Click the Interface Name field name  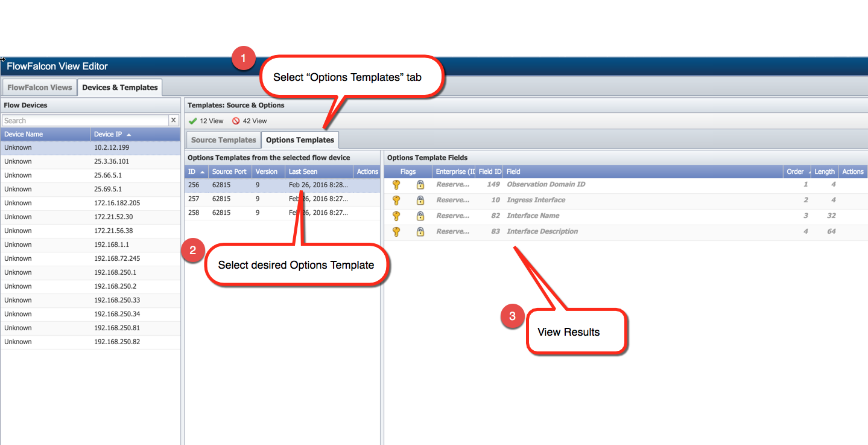533,216
